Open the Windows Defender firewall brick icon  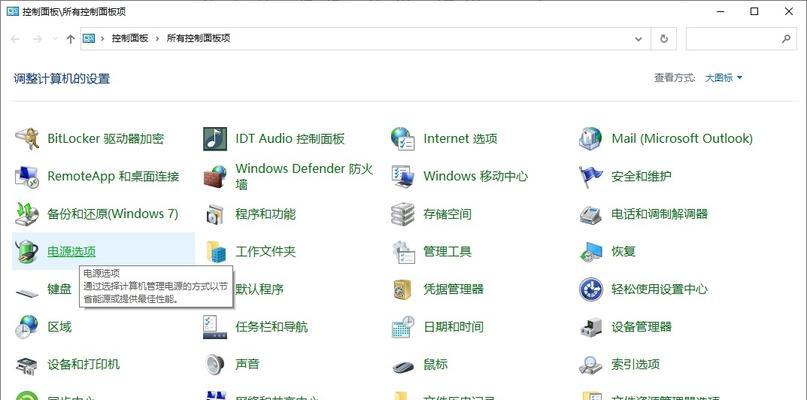pos(215,177)
